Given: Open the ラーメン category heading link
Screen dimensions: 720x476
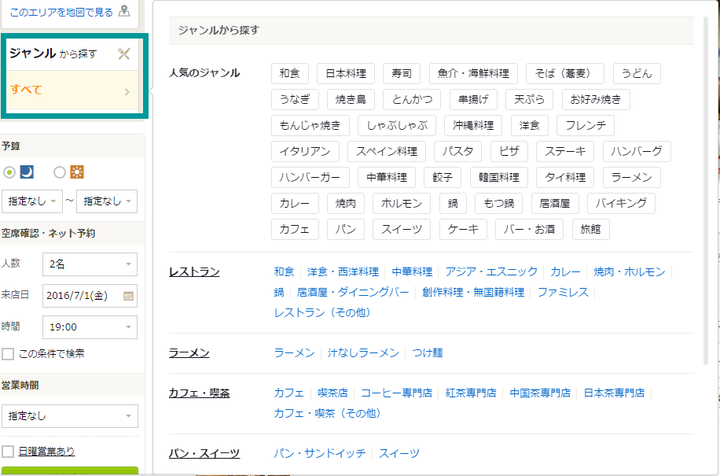Looking at the screenshot, I should click(x=189, y=353).
